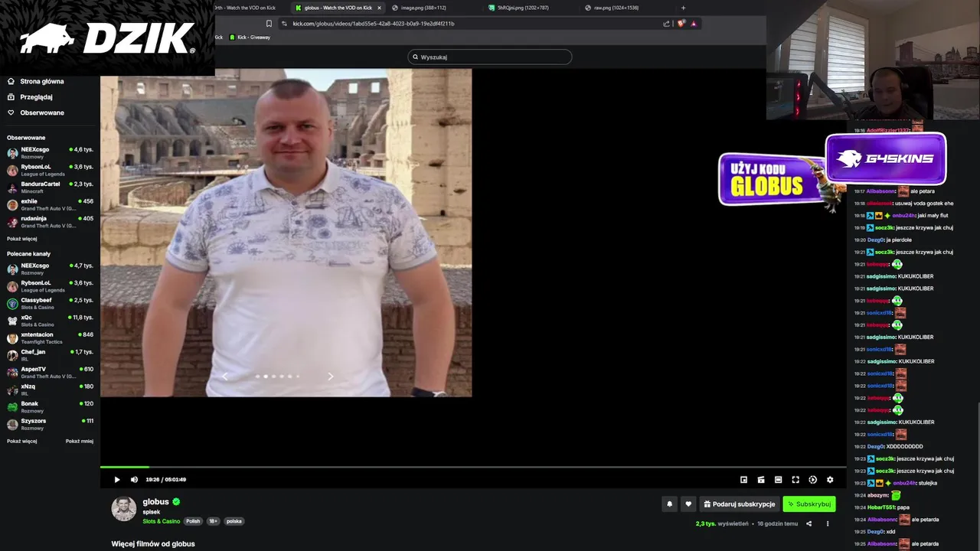Open xNzq recommended channel

(x=50, y=389)
